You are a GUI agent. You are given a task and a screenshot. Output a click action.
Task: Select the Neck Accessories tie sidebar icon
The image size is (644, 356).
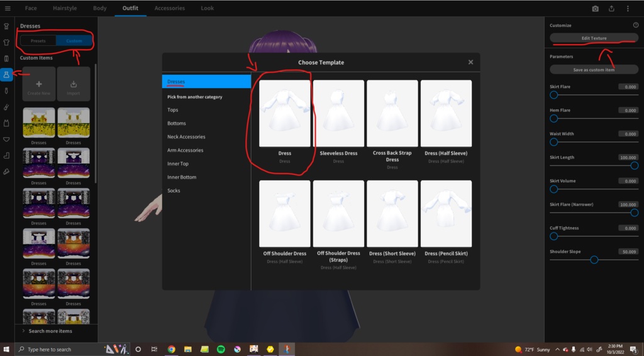pos(6,91)
